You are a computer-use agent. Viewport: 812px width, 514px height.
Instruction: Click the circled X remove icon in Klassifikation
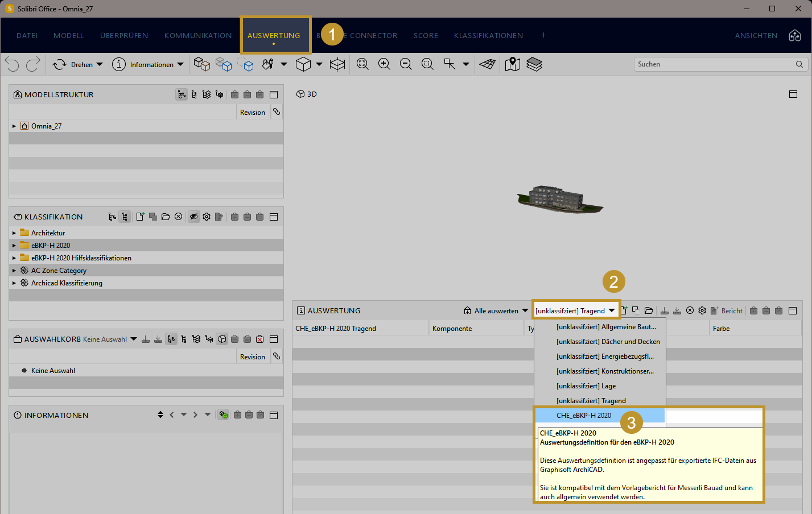pyautogui.click(x=179, y=217)
